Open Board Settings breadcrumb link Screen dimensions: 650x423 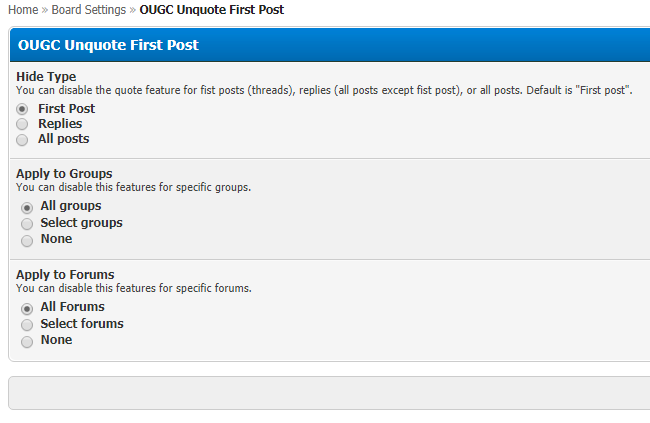[87, 10]
